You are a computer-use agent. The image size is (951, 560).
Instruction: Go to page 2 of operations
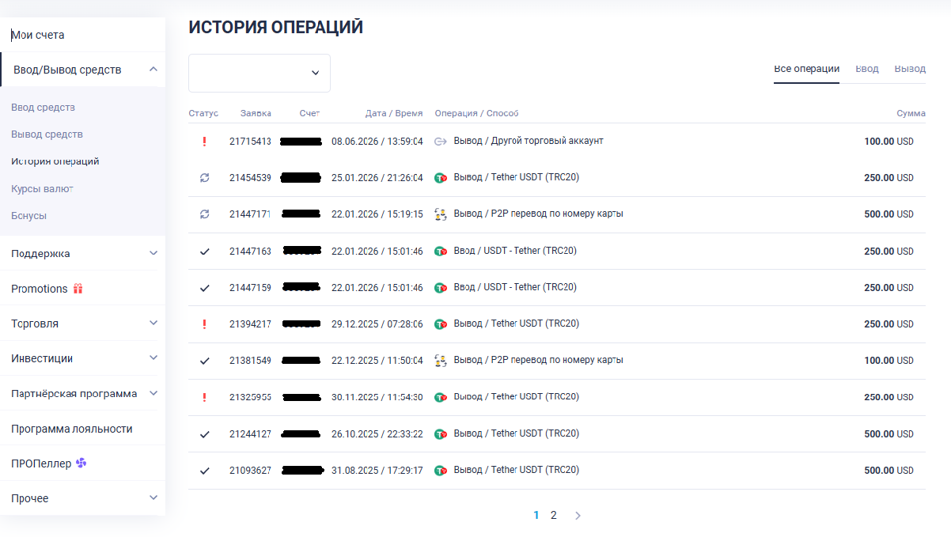coord(554,515)
